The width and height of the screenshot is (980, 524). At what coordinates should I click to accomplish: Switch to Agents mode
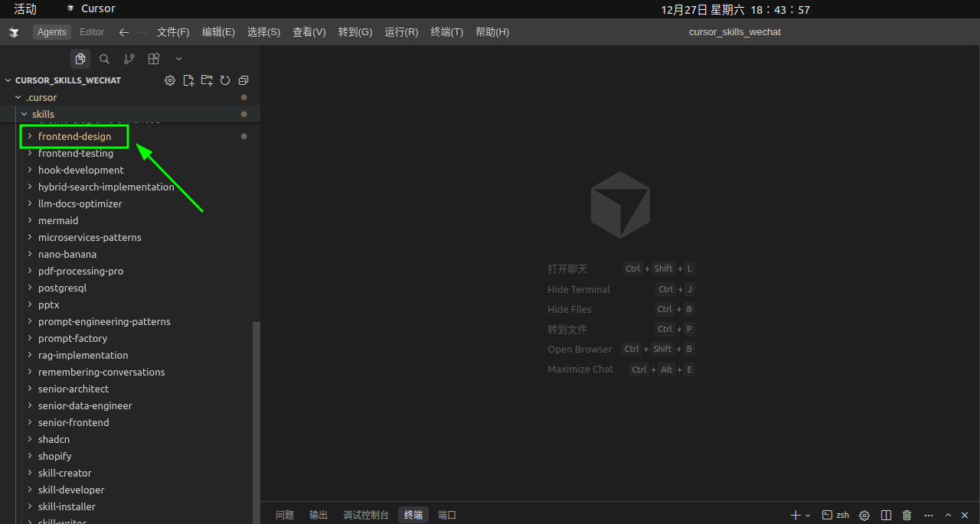52,32
